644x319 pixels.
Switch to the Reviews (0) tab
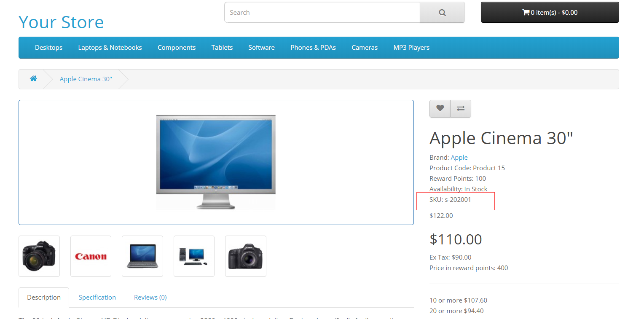pos(150,298)
